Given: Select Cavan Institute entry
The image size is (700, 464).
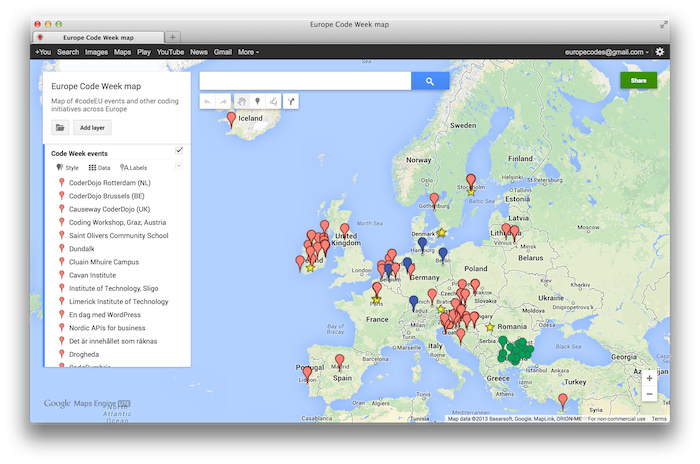Looking at the screenshot, I should 92,275.
